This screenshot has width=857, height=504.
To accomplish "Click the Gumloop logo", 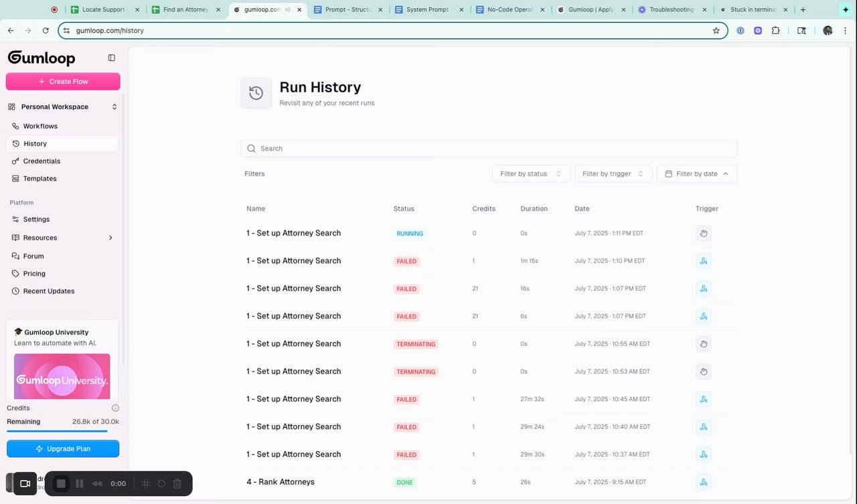I will point(42,58).
